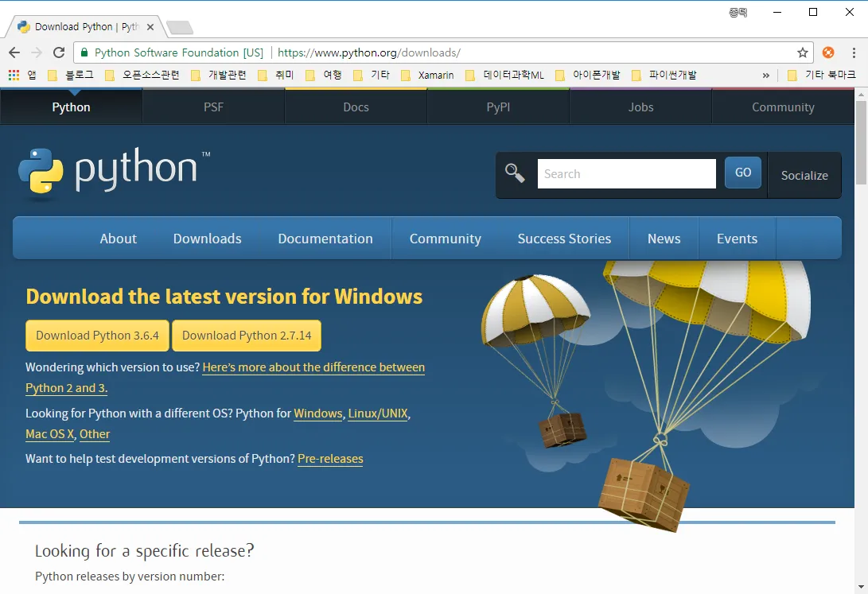Screen dimensions: 868x594
Task: Open the 개발관련 bookmark folder
Action: 219,75
